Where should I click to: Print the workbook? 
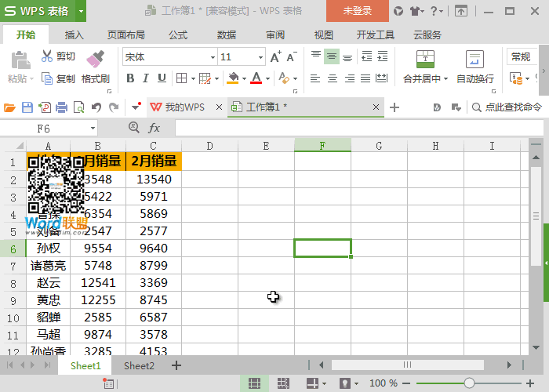(62, 107)
